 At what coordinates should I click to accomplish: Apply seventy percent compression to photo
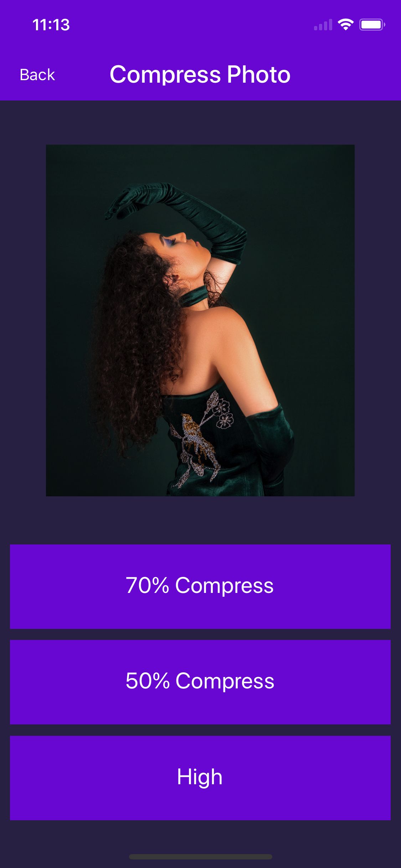coord(200,587)
